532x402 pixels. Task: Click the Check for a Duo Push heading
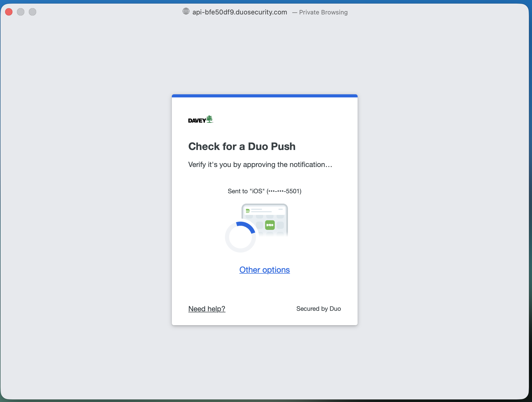(242, 146)
